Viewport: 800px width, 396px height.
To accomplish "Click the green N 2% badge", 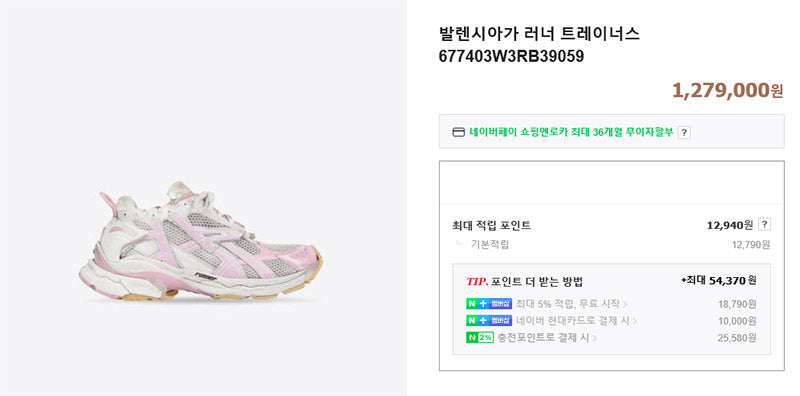I will (480, 337).
